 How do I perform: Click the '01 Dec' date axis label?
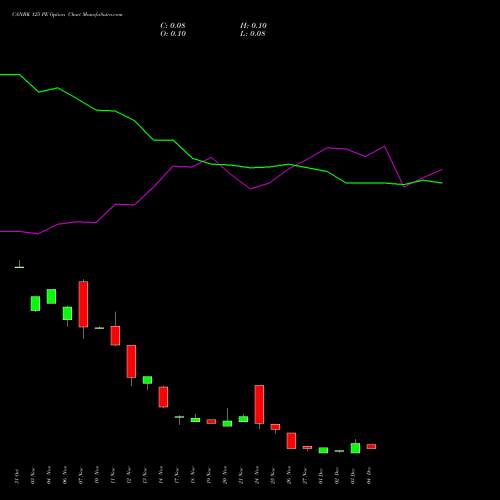pos(321,476)
